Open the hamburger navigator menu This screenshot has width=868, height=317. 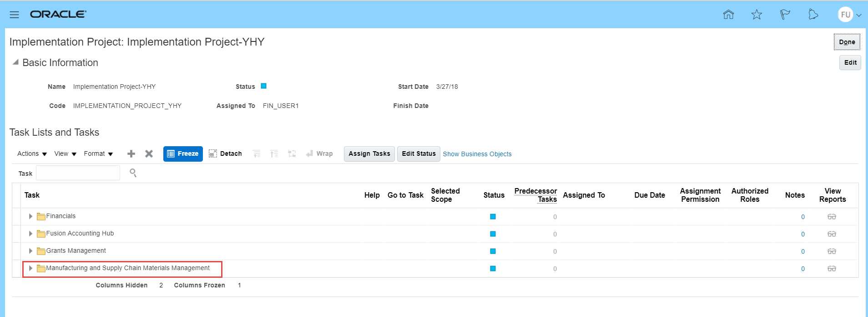(14, 15)
